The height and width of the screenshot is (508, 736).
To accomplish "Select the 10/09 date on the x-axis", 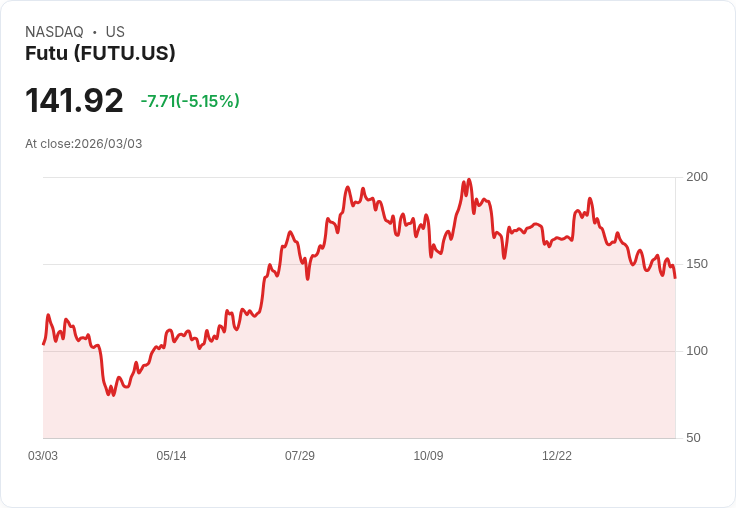I will pyautogui.click(x=428, y=456).
